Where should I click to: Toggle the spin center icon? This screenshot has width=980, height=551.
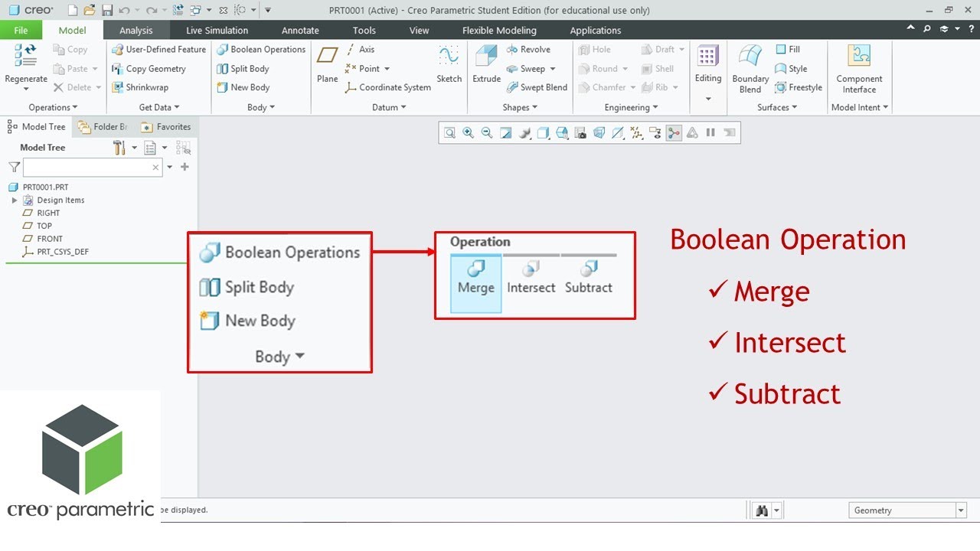(674, 133)
